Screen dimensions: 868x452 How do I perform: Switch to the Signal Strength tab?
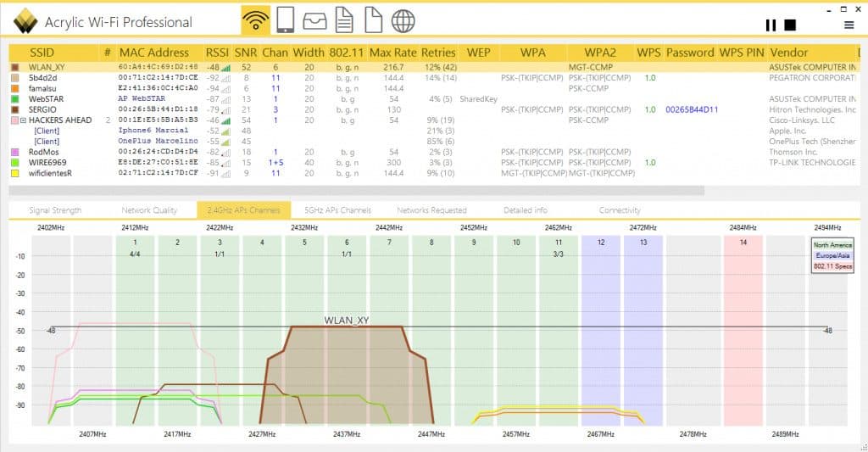point(55,210)
